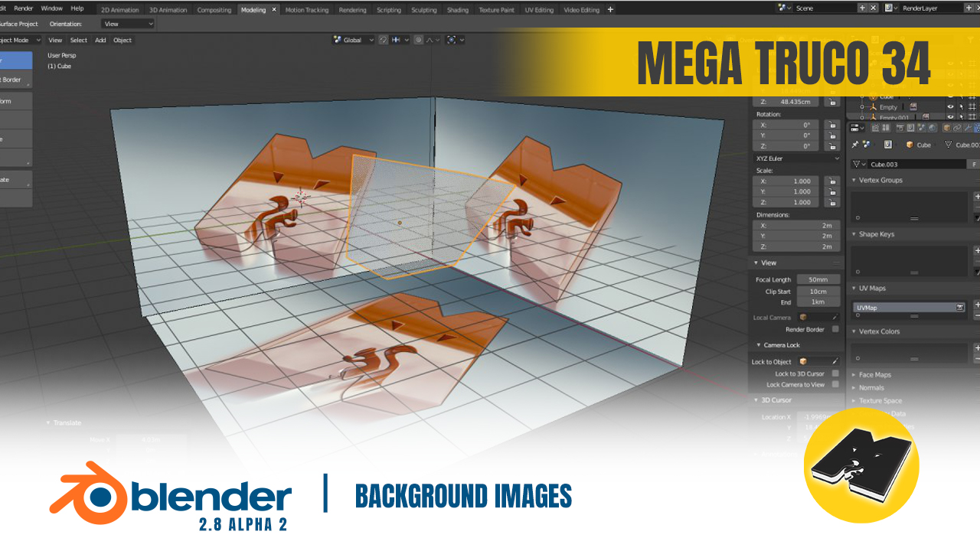The height and width of the screenshot is (551, 980).
Task: Click the F fake user button beside Cube.003
Action: pyautogui.click(x=974, y=165)
